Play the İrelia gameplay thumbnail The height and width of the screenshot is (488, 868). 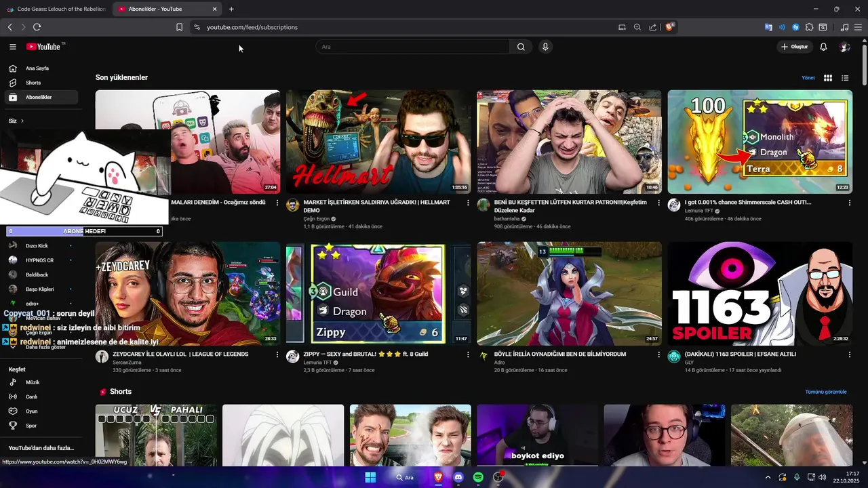[569, 293]
